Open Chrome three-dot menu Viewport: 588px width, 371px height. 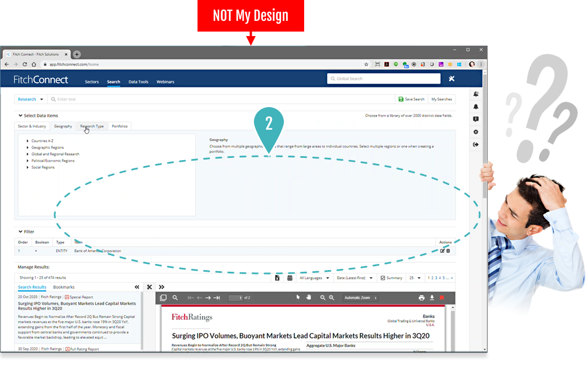pos(481,64)
